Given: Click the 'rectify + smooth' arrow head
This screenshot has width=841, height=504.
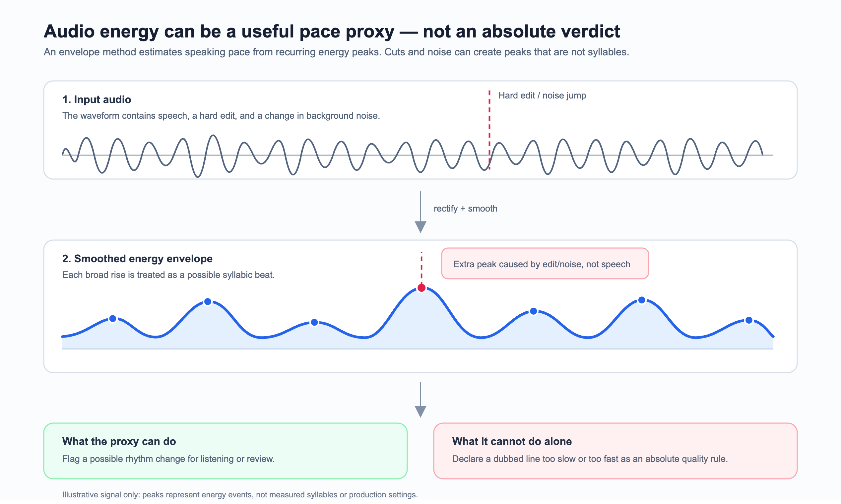Looking at the screenshot, I should tap(420, 227).
